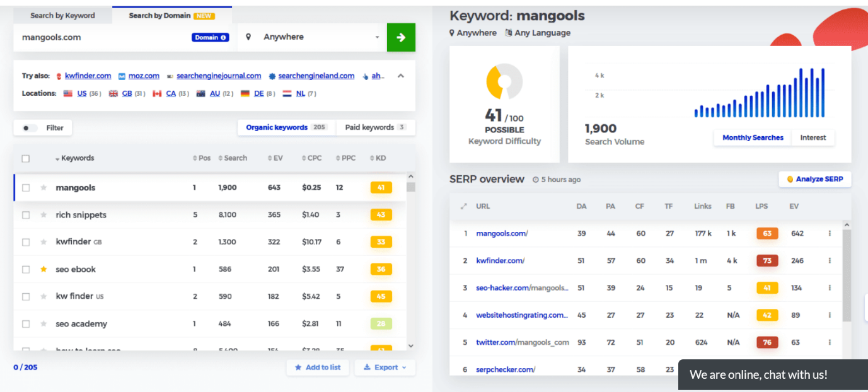Screen dimensions: 868x392
Task: Open options menu for seo-hacker.com result
Action: 830,288
